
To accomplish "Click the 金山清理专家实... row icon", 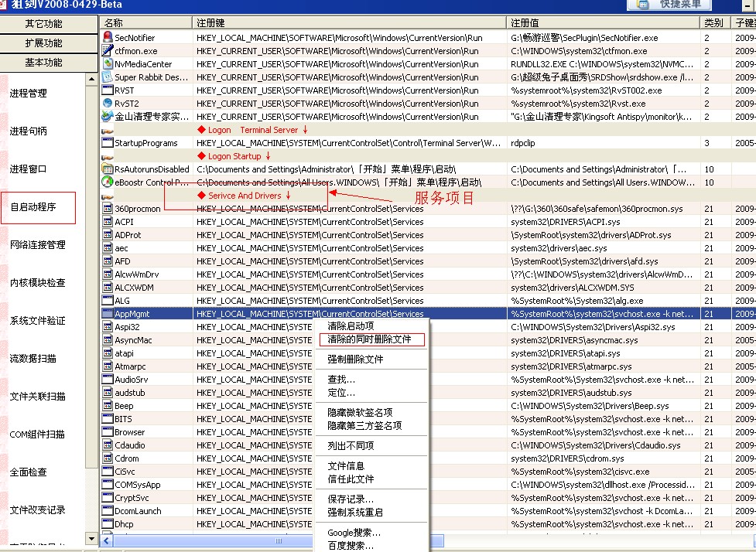I will tap(108, 116).
